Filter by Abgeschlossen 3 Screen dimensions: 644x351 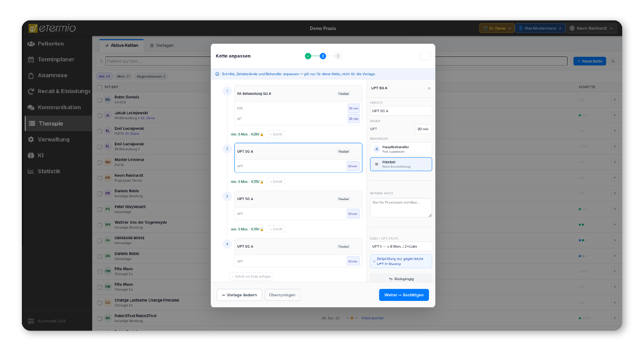point(151,77)
